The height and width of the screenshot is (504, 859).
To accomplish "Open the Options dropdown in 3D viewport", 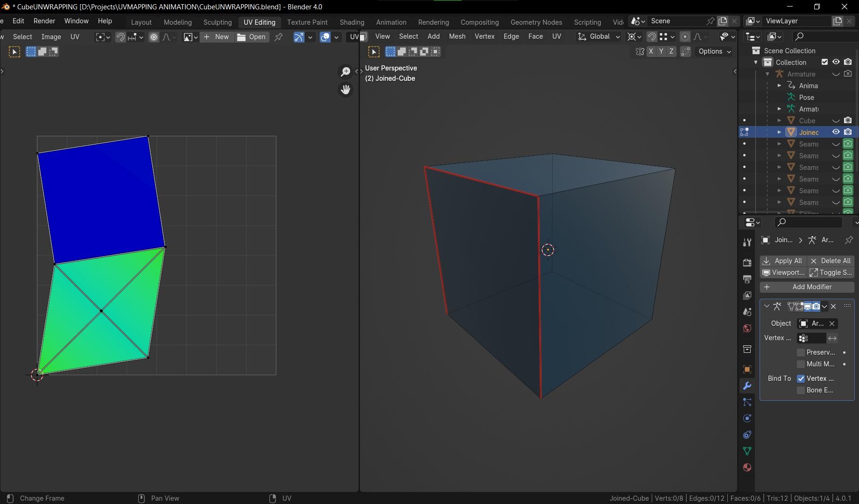I will point(714,51).
